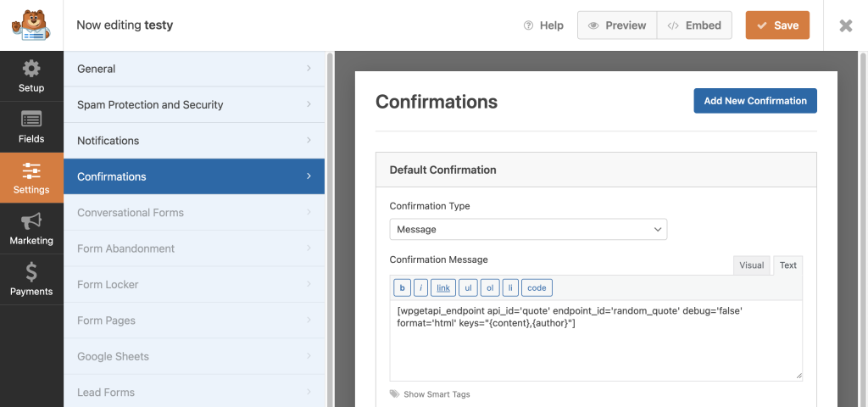Insert code tag with code button

[x=537, y=288]
